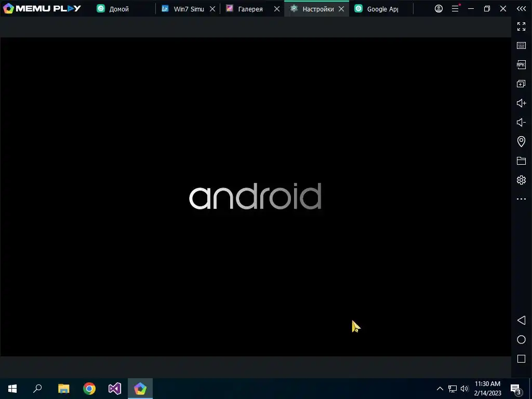Screen dimensions: 532x399
Task: Close the Win7 Simu tab
Action: coord(212,9)
